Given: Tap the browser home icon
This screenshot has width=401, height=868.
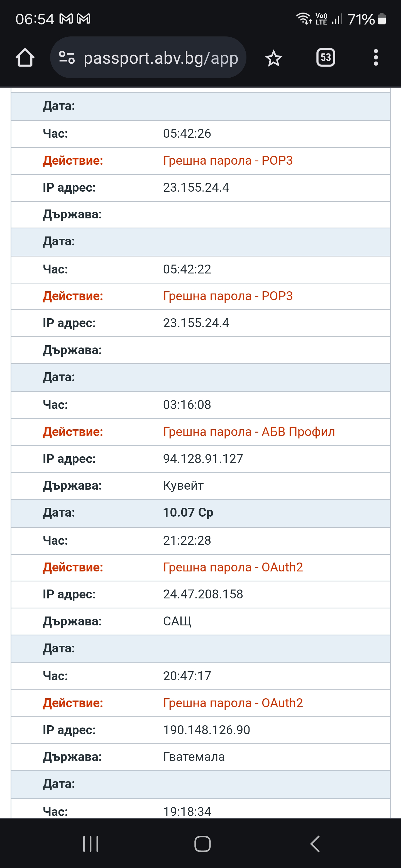Looking at the screenshot, I should (x=25, y=58).
